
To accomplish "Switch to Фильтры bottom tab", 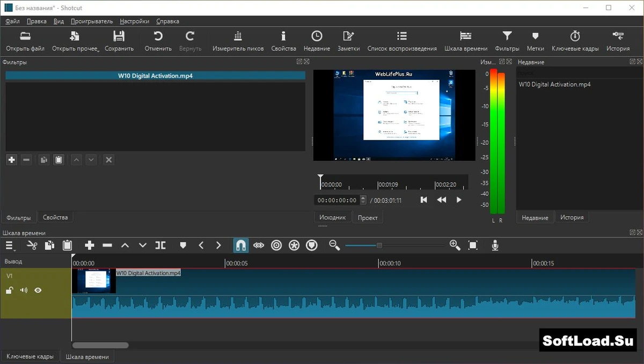I will click(19, 218).
